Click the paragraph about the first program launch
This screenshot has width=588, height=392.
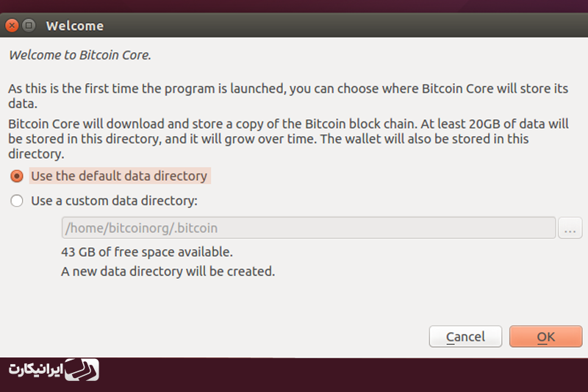coord(288,96)
